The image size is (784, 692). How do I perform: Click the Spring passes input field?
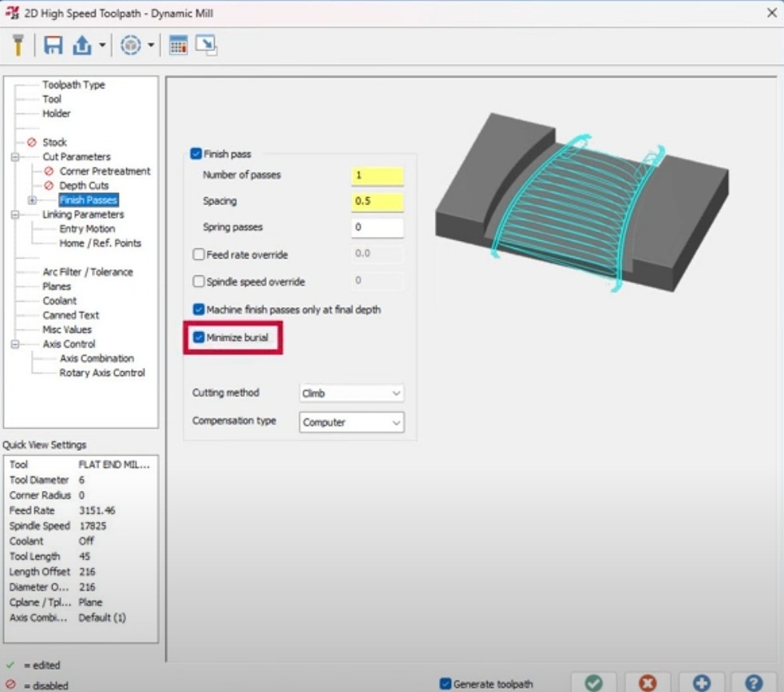378,228
